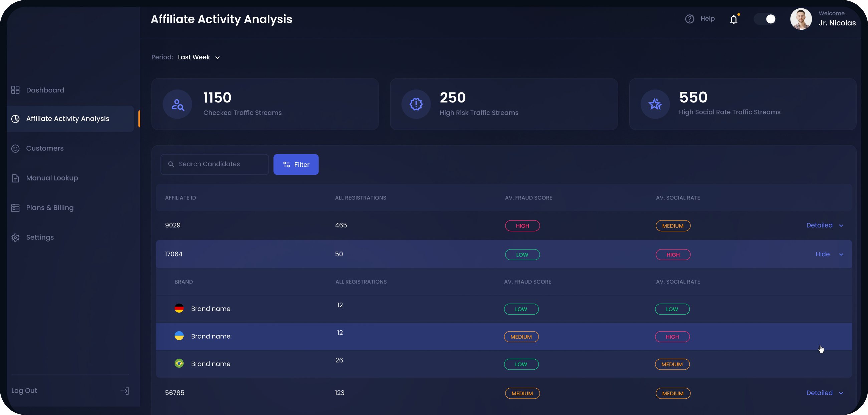Click the MEDIUM social rate badge for affiliate 56785
Screen dimensions: 868x415
673,393
